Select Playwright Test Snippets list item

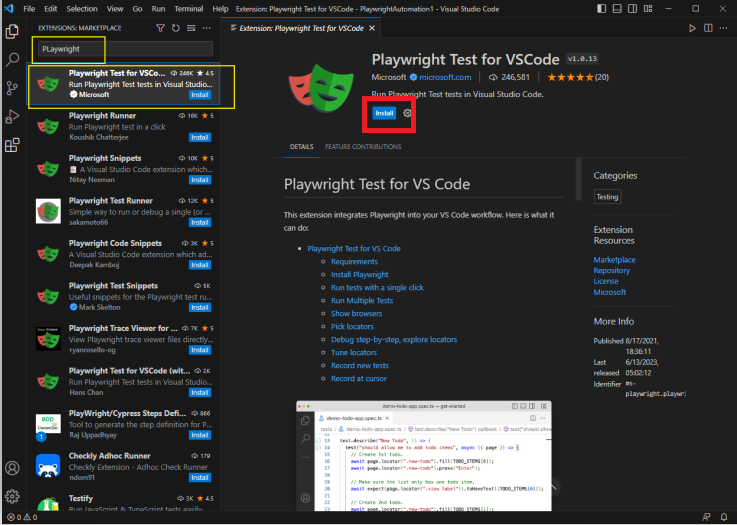coord(123,296)
